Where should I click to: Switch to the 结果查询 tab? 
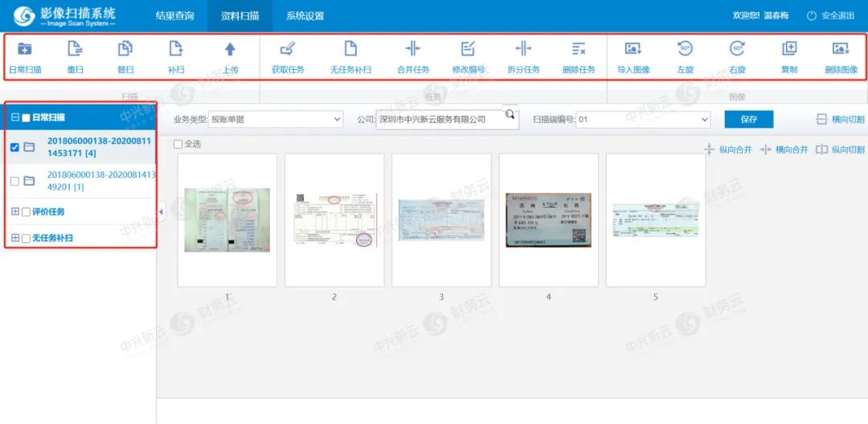(175, 16)
